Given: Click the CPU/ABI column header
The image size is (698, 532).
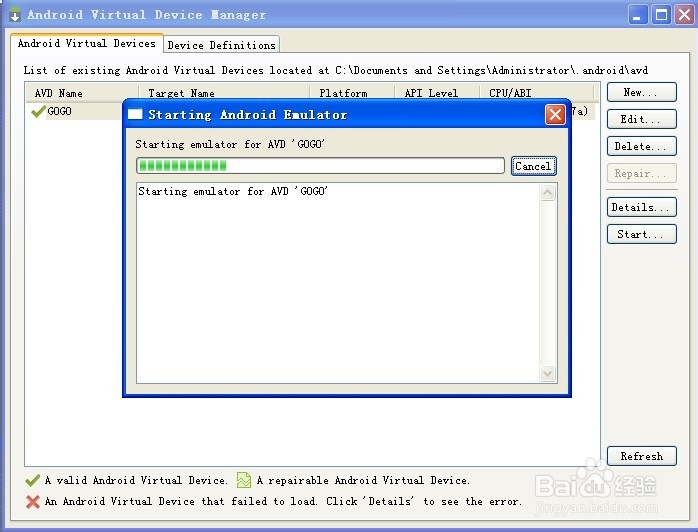Looking at the screenshot, I should (x=537, y=93).
